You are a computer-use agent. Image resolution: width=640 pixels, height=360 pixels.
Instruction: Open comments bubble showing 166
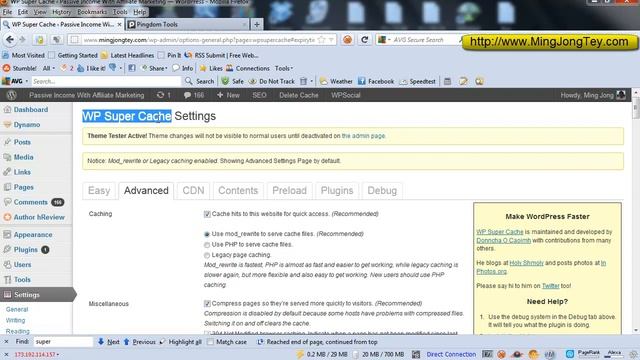click(x=193, y=95)
